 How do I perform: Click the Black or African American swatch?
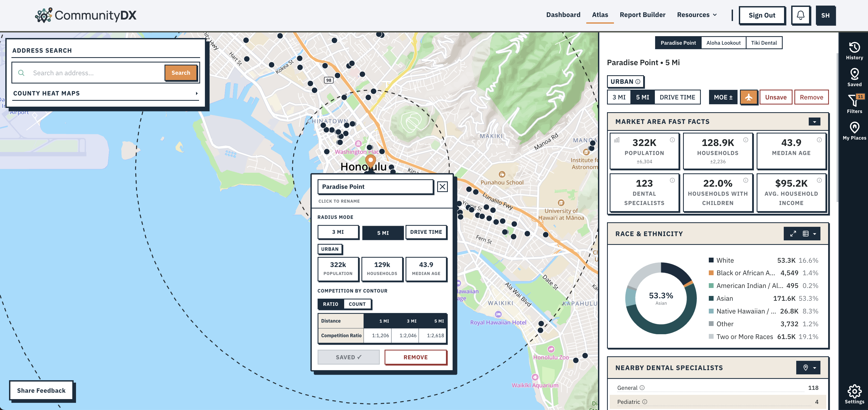[711, 273]
